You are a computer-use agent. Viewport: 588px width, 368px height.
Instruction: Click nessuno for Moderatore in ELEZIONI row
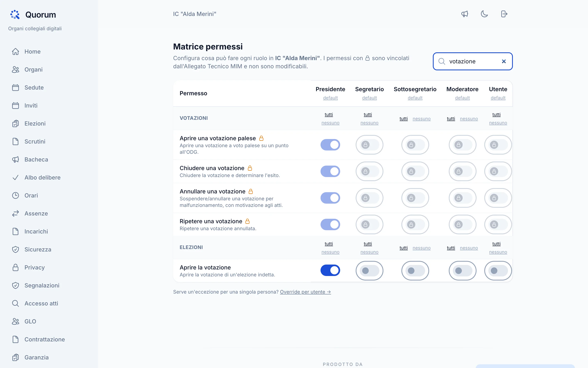point(469,248)
